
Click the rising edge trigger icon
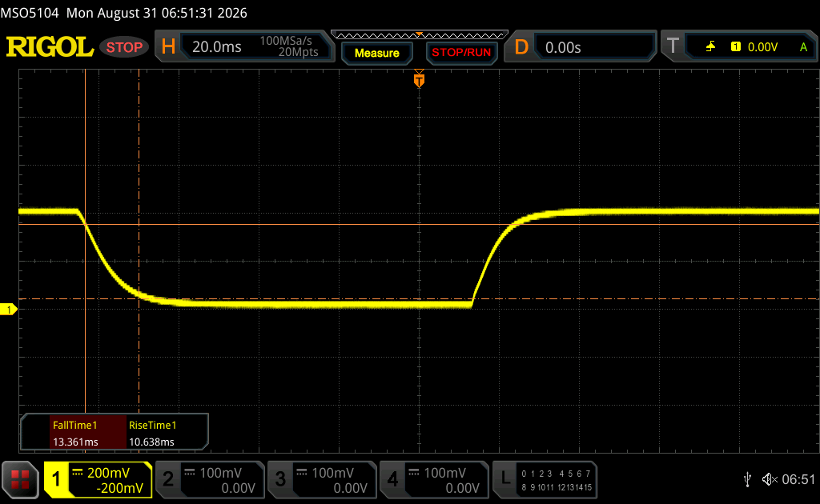tap(710, 47)
